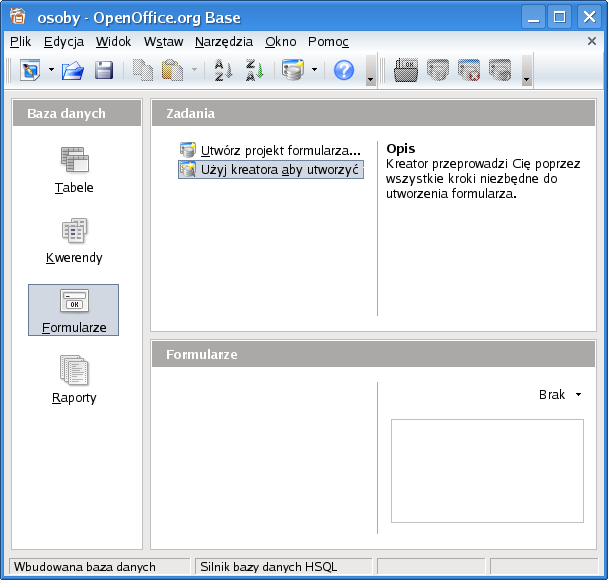Open the Widok menu
Viewport: 608px width, 580px height.
point(113,41)
